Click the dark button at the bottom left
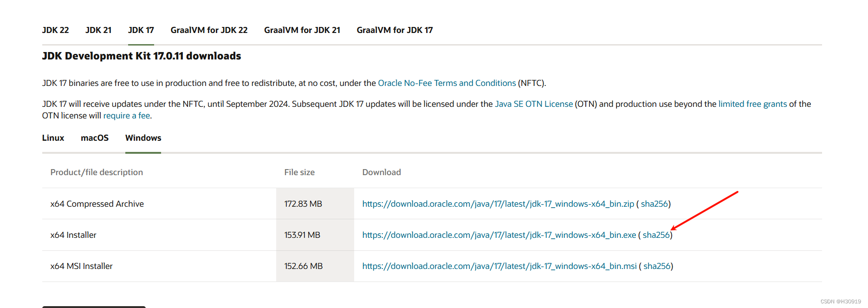 (x=93, y=307)
